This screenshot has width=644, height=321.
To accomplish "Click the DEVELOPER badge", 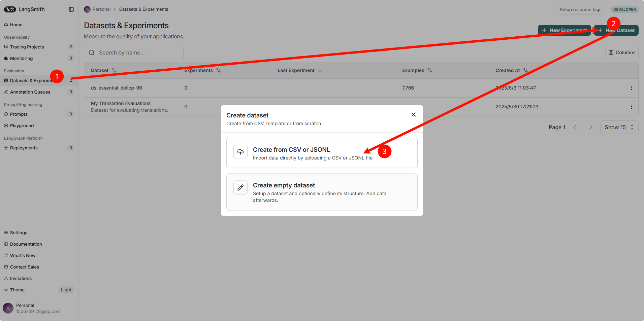I will coord(624,9).
